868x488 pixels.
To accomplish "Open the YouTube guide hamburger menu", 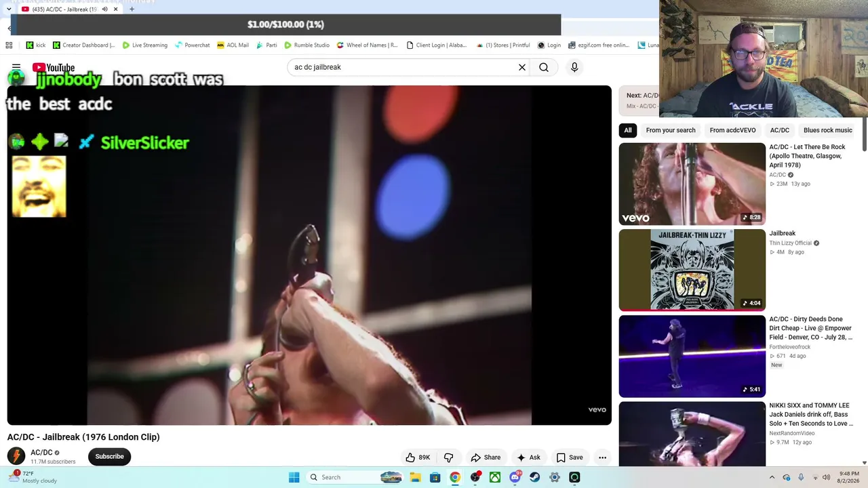I will (x=16, y=67).
